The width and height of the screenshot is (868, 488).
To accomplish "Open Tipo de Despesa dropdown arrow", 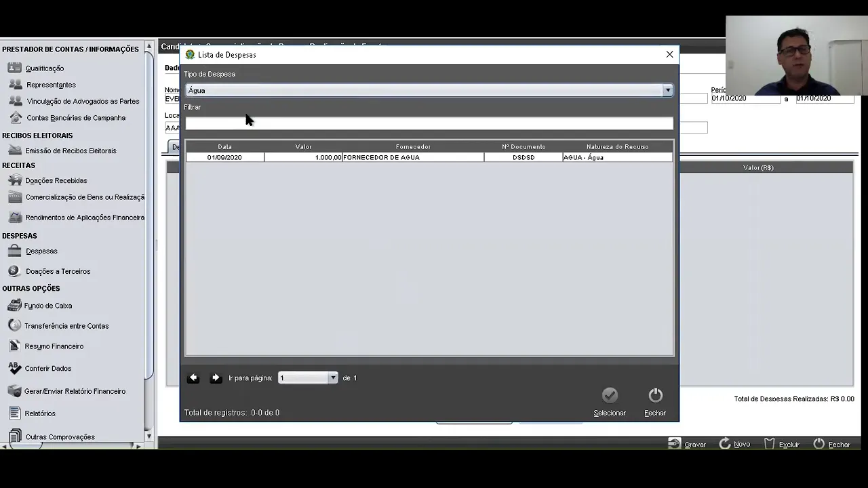I will [x=667, y=90].
